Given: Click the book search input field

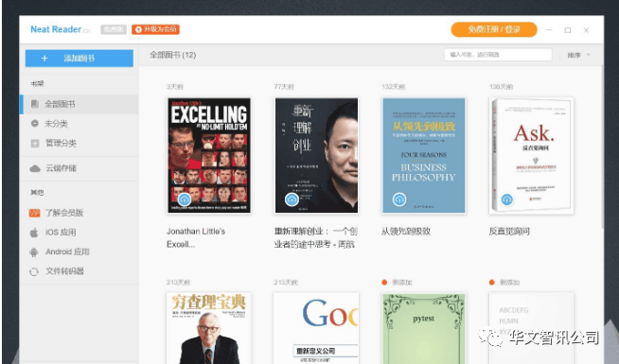Looking at the screenshot, I should tap(498, 55).
